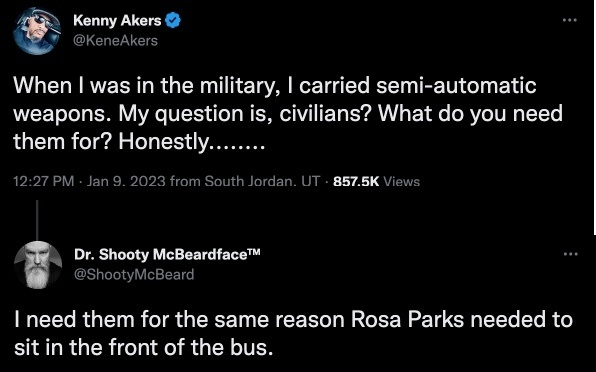
Task: Open the more options menu on Dr. Shooty McBeardface's reply
Action: (x=571, y=254)
